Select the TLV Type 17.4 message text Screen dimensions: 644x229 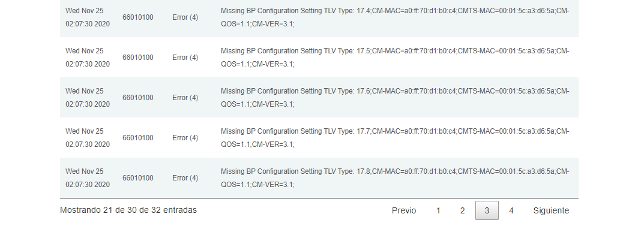click(x=395, y=17)
